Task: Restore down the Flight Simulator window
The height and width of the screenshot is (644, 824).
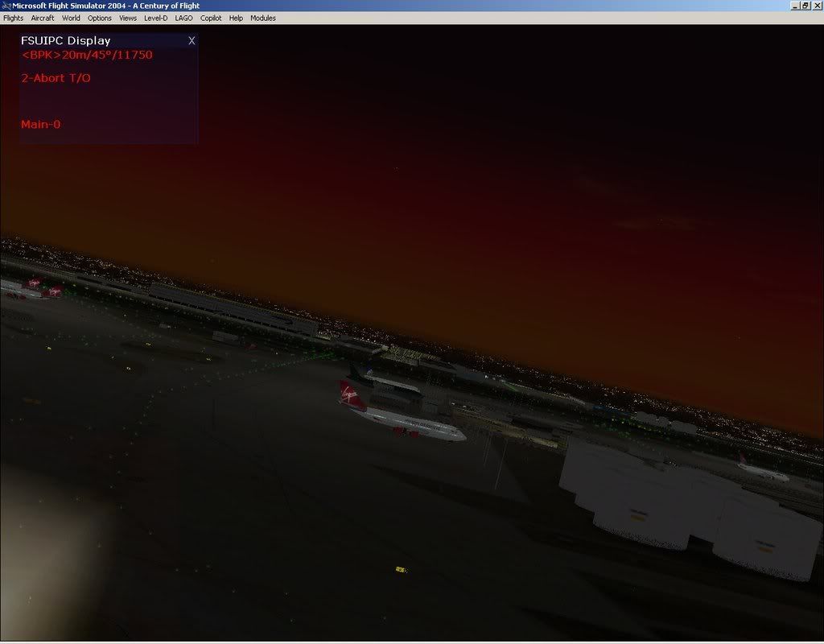Action: coord(805,6)
